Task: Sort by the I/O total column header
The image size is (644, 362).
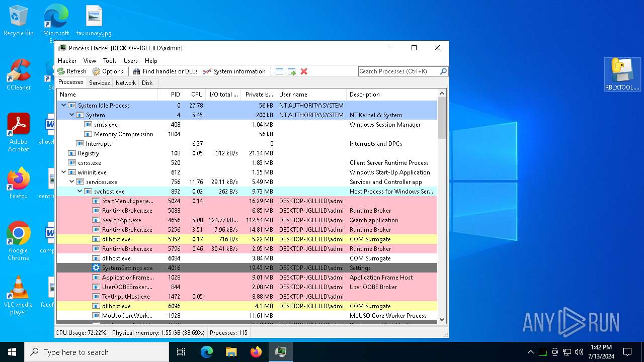Action: 223,95
